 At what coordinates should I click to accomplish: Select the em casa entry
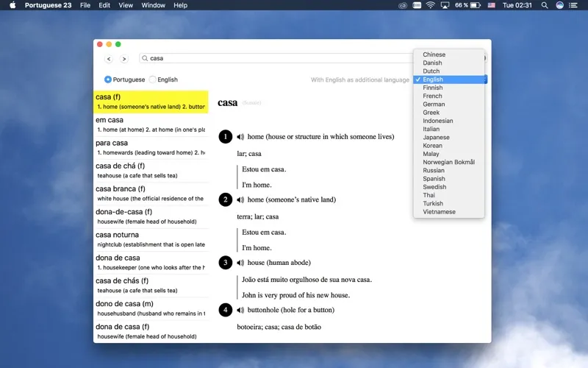(x=151, y=124)
